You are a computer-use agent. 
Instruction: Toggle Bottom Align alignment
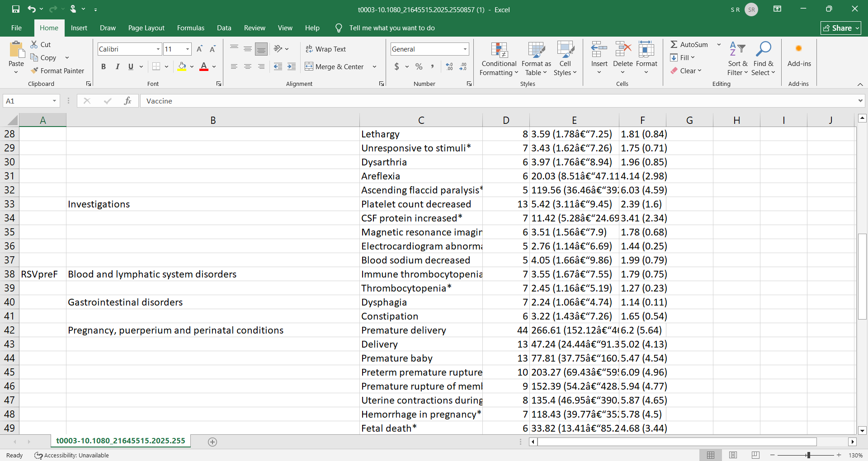[x=261, y=49]
